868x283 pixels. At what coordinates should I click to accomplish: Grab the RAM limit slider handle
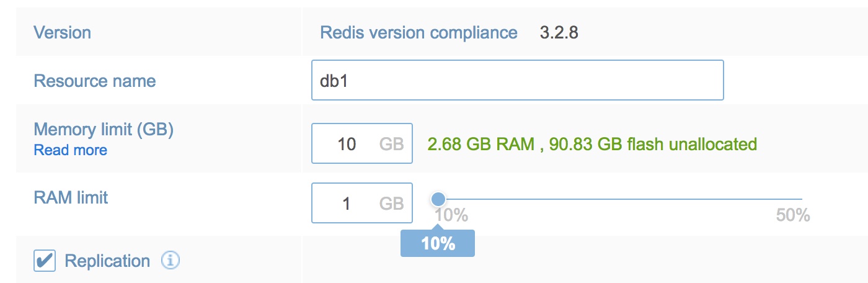pos(438,199)
